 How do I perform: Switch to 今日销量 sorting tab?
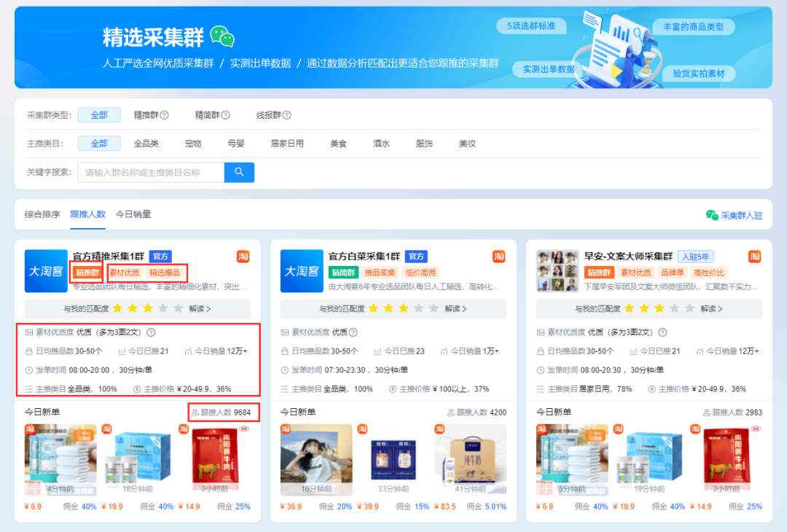(x=133, y=214)
